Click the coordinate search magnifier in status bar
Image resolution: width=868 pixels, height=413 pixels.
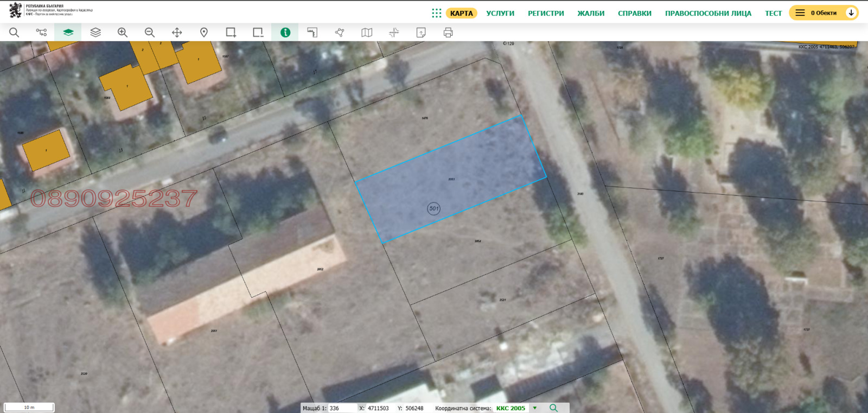coord(553,408)
